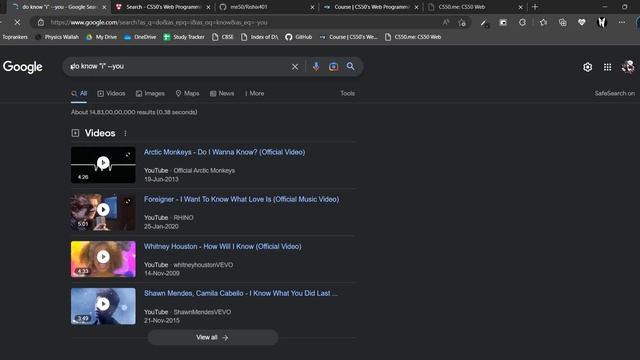Open the My Drive bookmark
640x360 pixels.
(102, 37)
